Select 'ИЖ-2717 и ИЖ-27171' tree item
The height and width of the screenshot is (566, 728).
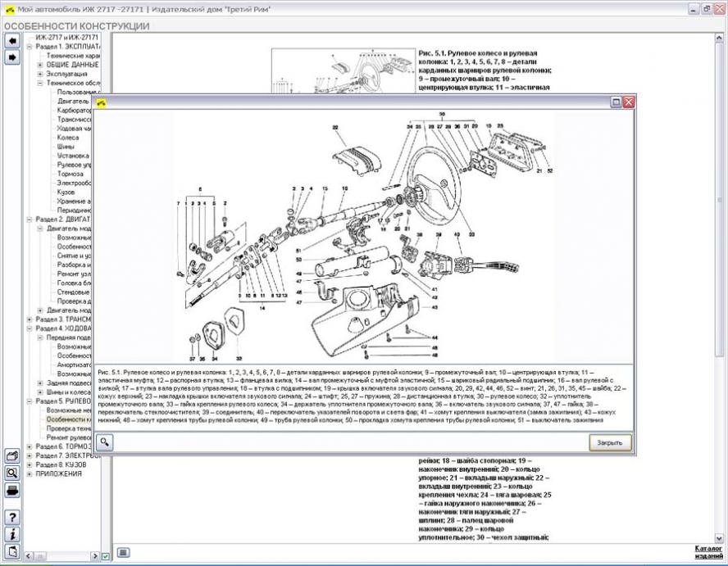point(67,38)
